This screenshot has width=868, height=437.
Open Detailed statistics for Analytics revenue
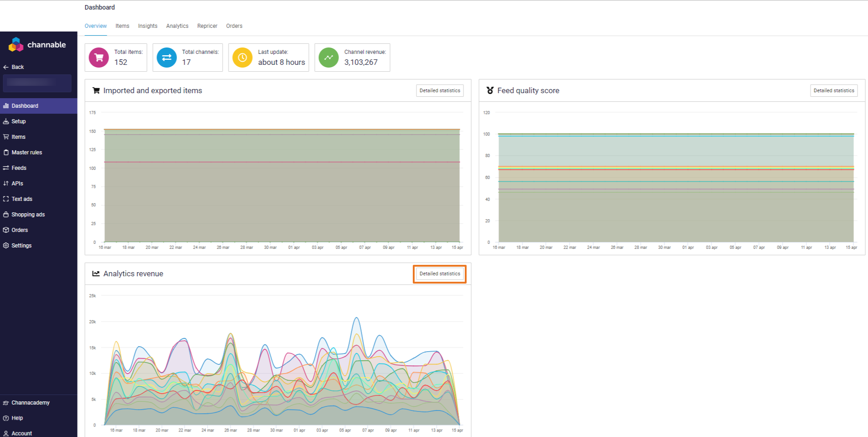[x=440, y=274]
